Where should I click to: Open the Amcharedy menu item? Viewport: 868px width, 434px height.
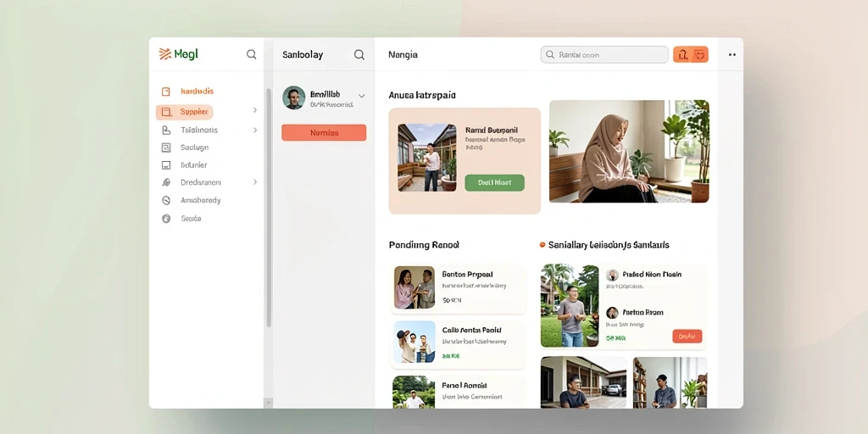tap(200, 200)
